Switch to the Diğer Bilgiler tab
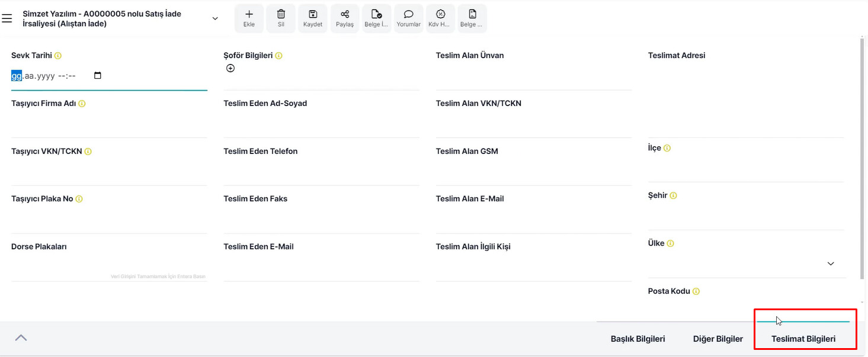868x357 pixels. pyautogui.click(x=718, y=339)
